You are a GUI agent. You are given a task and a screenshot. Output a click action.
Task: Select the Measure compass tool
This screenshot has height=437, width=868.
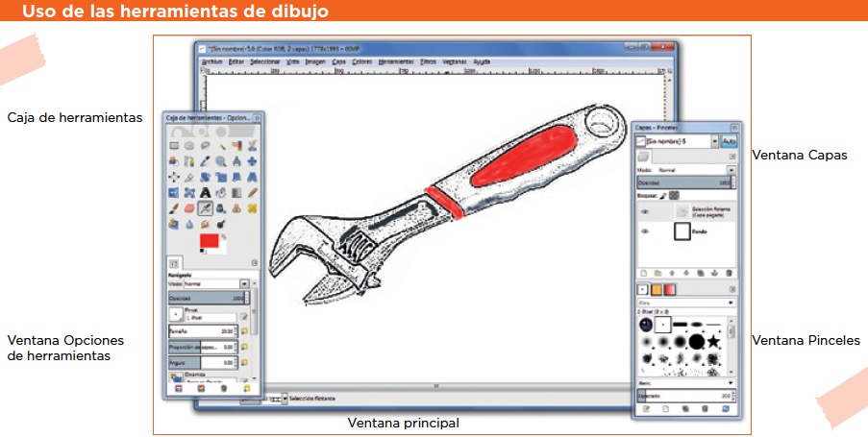tap(236, 161)
